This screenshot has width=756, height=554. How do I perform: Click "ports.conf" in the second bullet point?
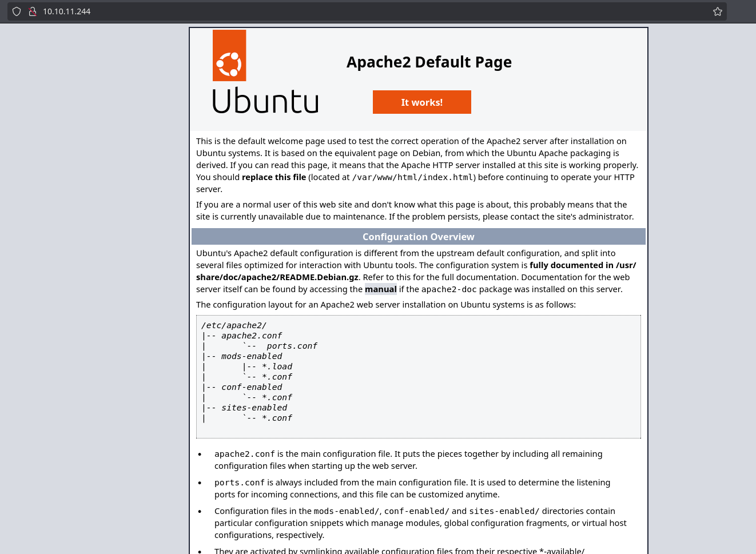click(240, 483)
